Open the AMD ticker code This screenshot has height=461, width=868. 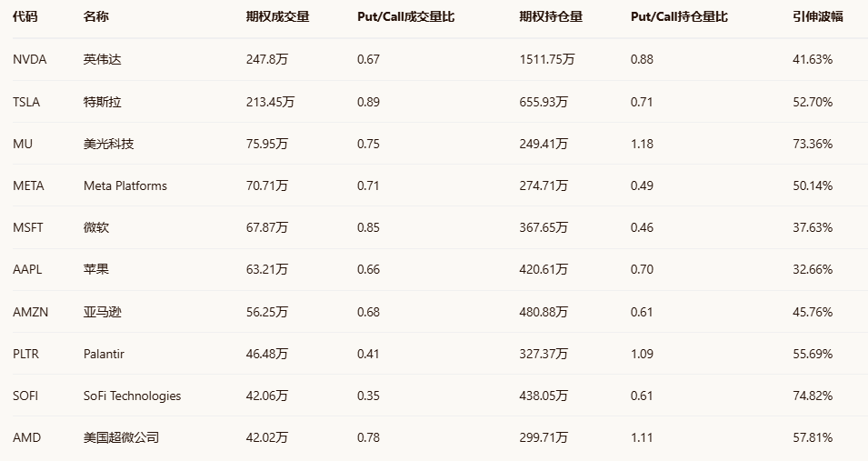pyautogui.click(x=26, y=437)
